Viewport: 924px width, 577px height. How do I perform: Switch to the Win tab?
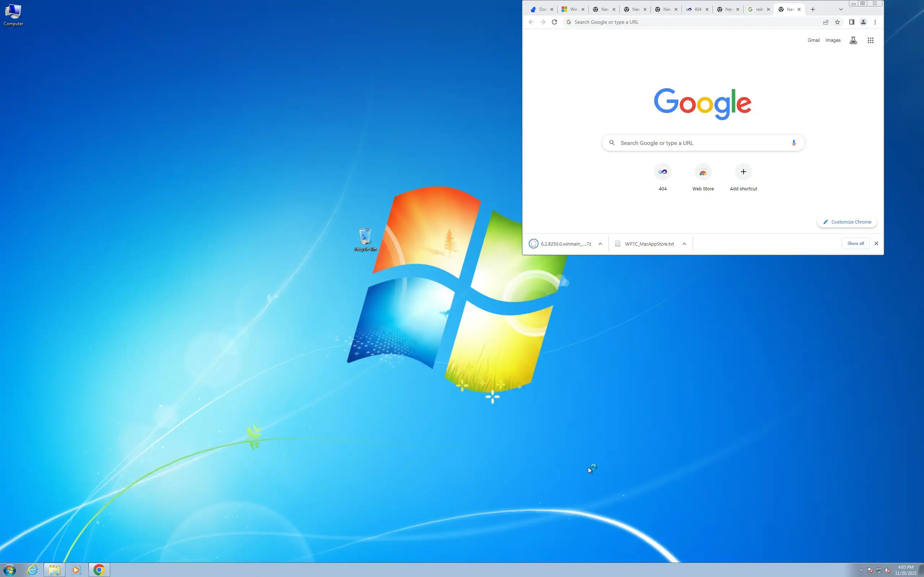[570, 9]
